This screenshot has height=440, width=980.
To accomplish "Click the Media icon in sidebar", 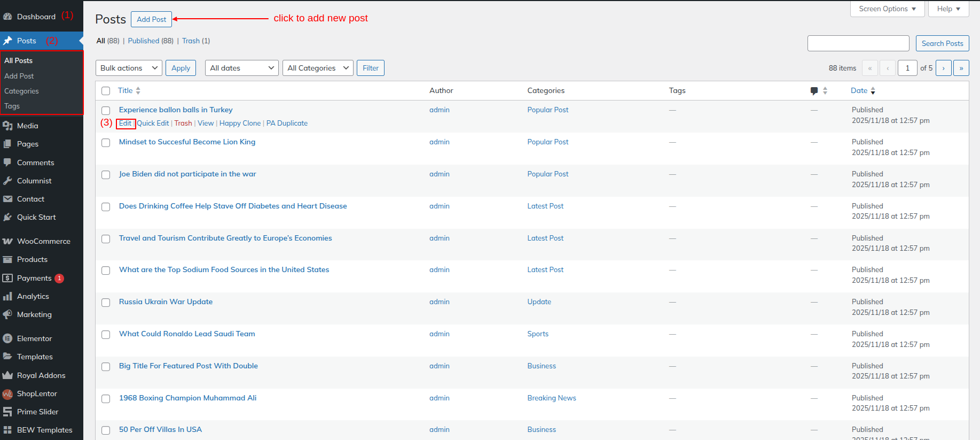I will pos(7,126).
